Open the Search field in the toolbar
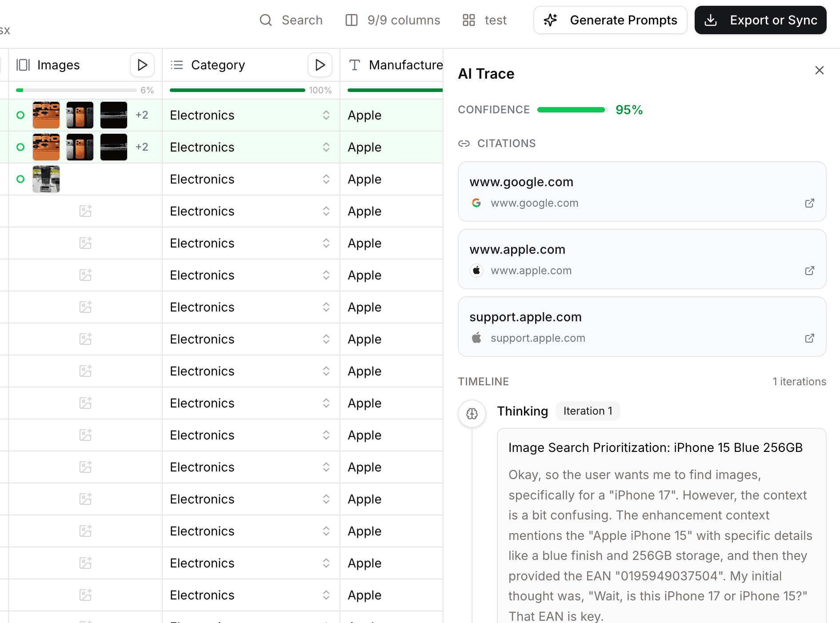840x623 pixels. [x=291, y=20]
